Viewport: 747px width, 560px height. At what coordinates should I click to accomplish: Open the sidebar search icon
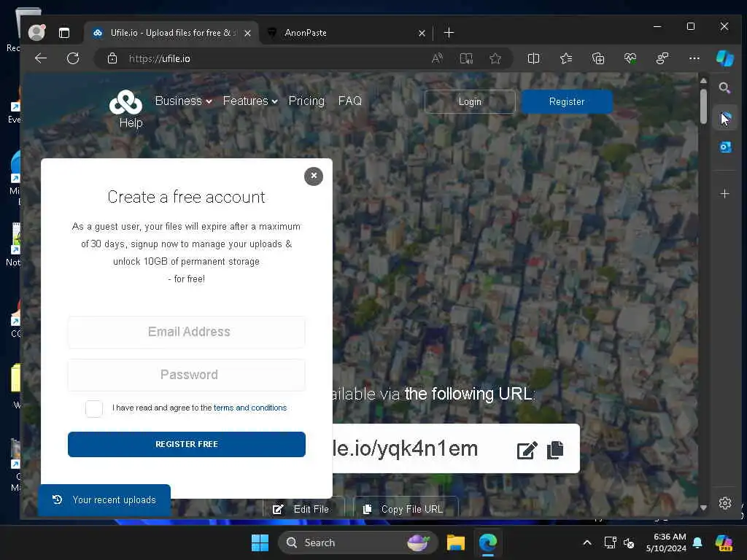point(724,87)
